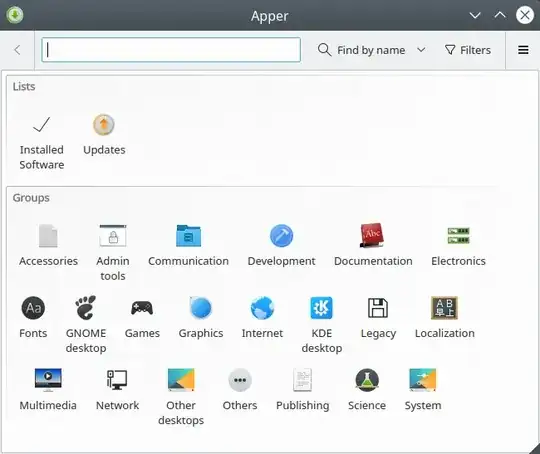Browse the Other desktops group
Viewport: 540px width, 454px height.
[x=181, y=398]
